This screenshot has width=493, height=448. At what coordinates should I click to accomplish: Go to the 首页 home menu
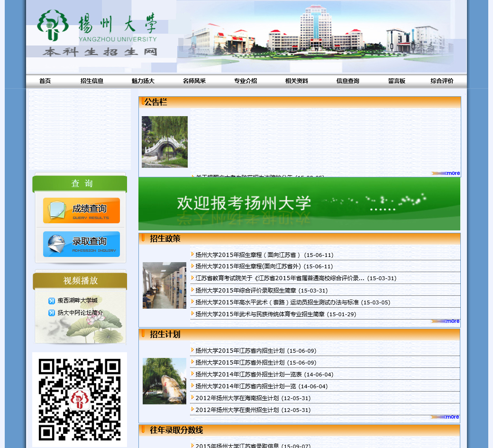[45, 81]
